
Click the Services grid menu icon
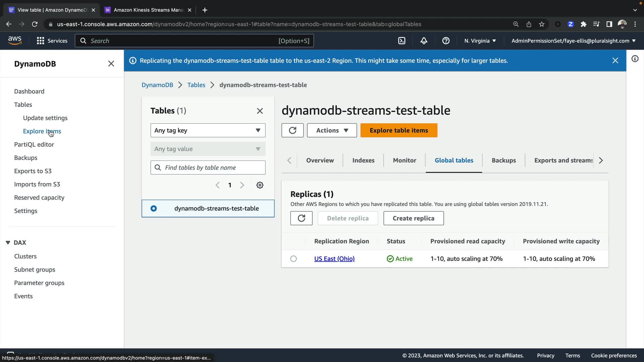41,41
